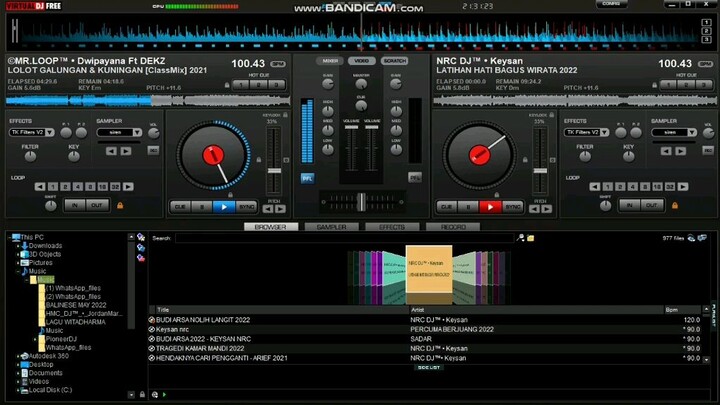
Task: Pause the left deck
Action: (x=202, y=207)
